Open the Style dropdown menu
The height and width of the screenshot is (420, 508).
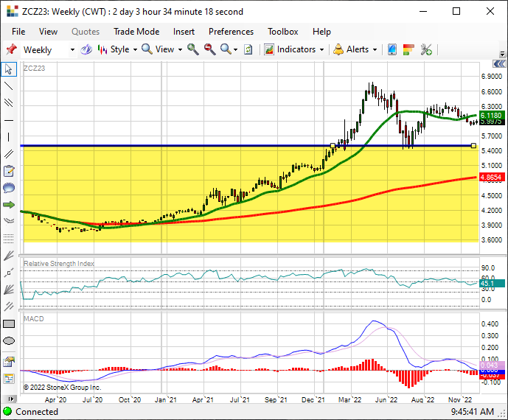click(x=118, y=49)
